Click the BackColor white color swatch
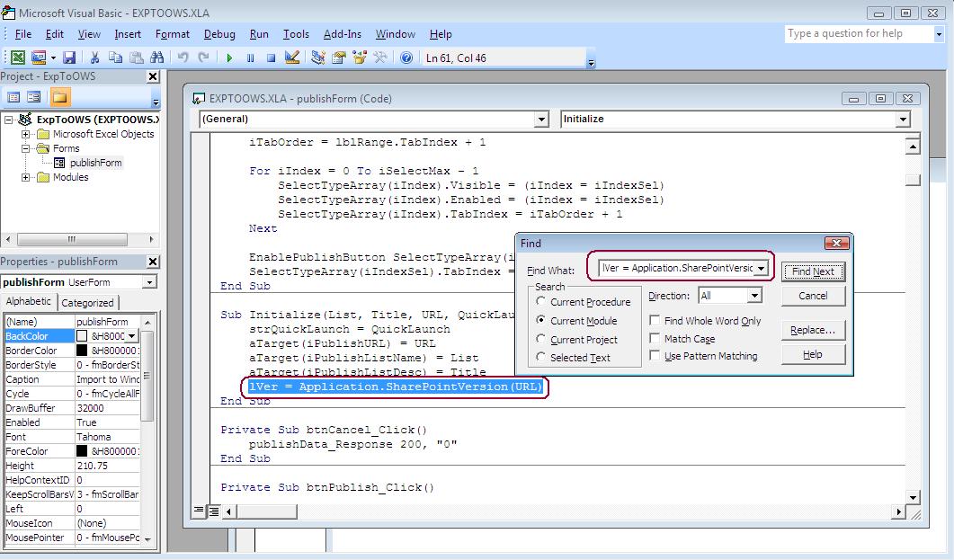This screenshot has width=954, height=560. coord(82,336)
